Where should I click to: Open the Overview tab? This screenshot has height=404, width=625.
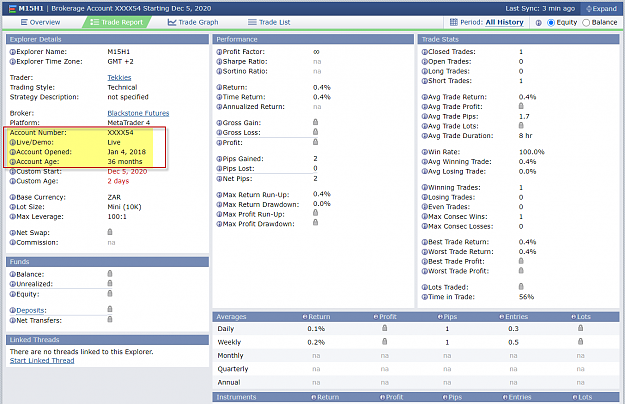[x=40, y=22]
